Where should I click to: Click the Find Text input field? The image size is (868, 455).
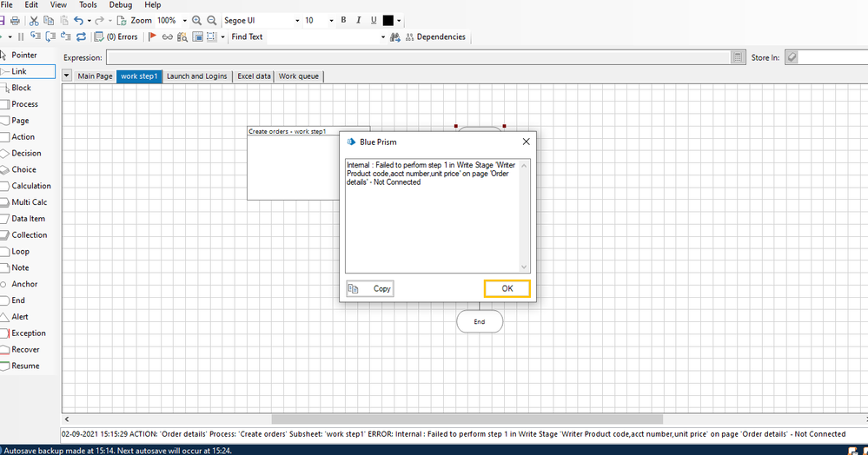pyautogui.click(x=322, y=37)
